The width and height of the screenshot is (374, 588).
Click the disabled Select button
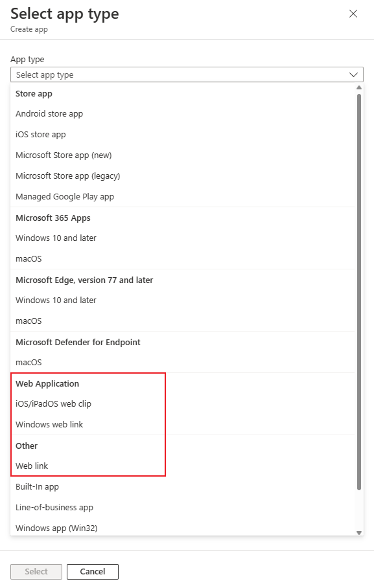click(36, 571)
